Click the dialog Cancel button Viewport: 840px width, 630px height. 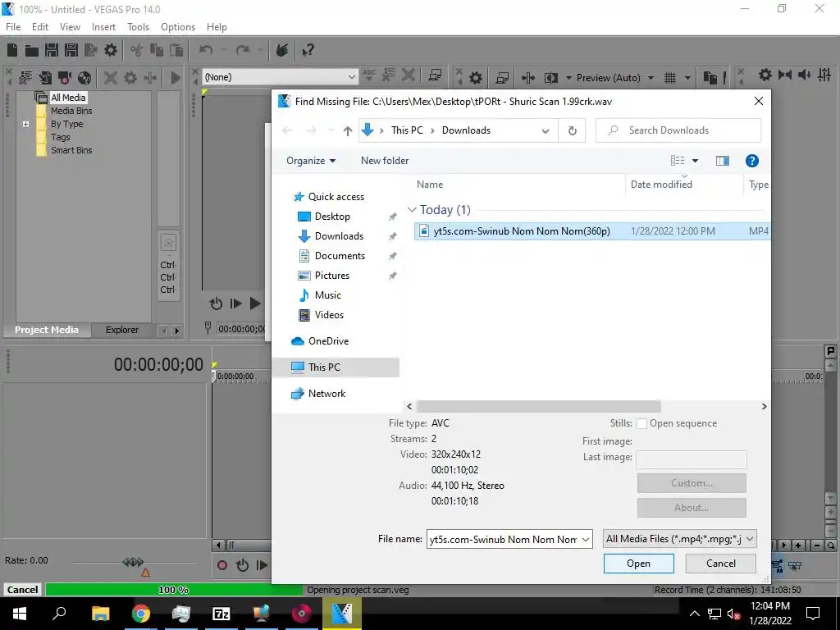click(x=720, y=564)
